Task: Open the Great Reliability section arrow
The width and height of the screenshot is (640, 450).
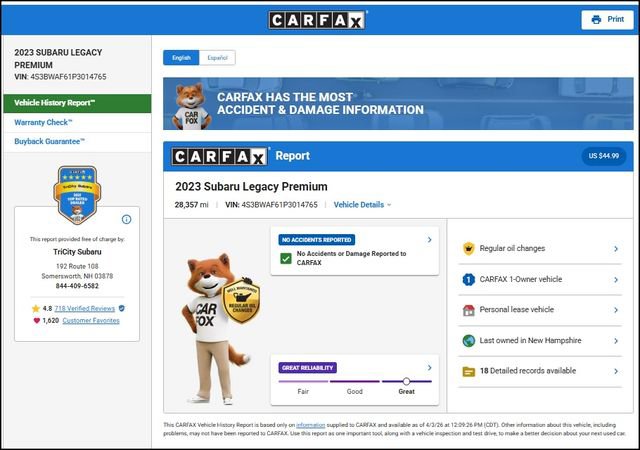Action: coord(429,368)
